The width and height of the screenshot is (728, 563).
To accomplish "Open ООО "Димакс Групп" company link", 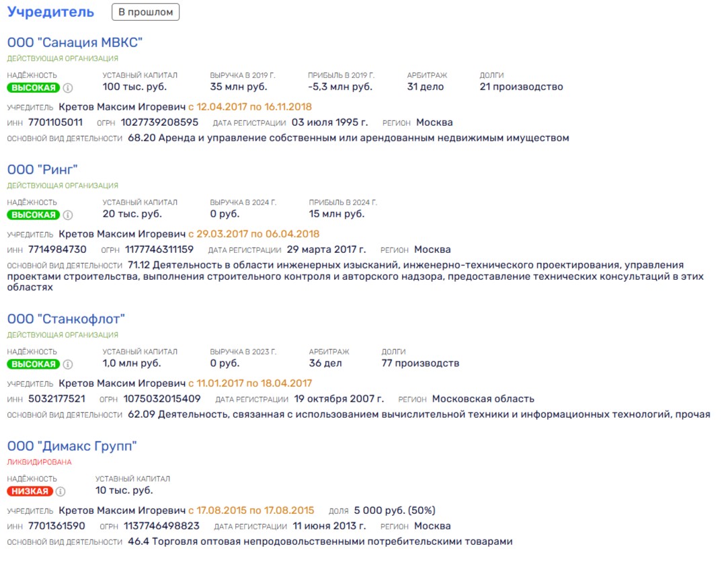I will coord(72,446).
